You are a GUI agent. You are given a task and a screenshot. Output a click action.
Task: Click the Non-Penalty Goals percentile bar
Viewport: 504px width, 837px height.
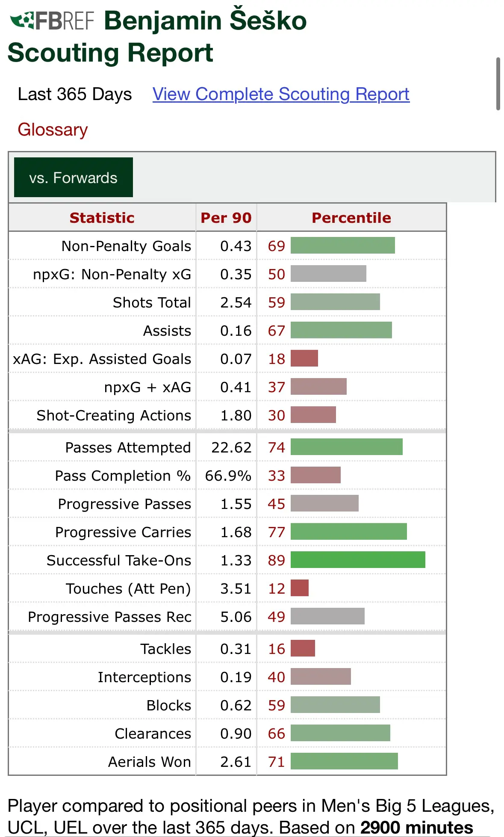click(343, 245)
